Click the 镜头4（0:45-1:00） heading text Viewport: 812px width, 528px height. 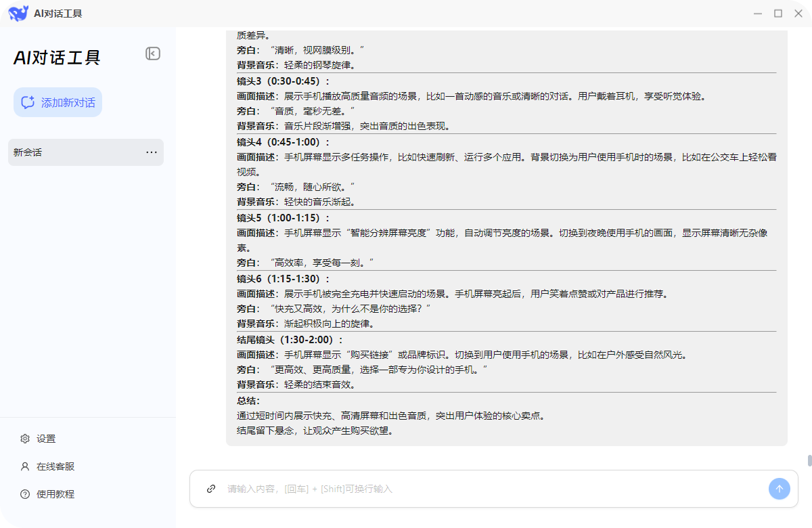[x=284, y=142]
